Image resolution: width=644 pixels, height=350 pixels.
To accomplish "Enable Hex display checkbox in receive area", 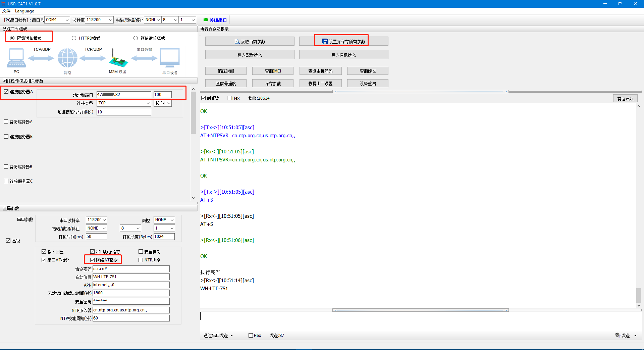I will 229,98.
